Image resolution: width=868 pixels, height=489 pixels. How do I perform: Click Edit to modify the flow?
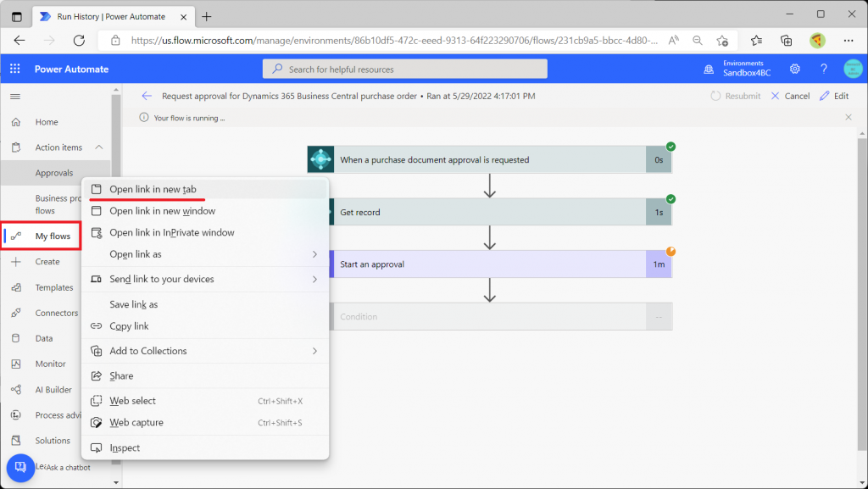pos(834,96)
